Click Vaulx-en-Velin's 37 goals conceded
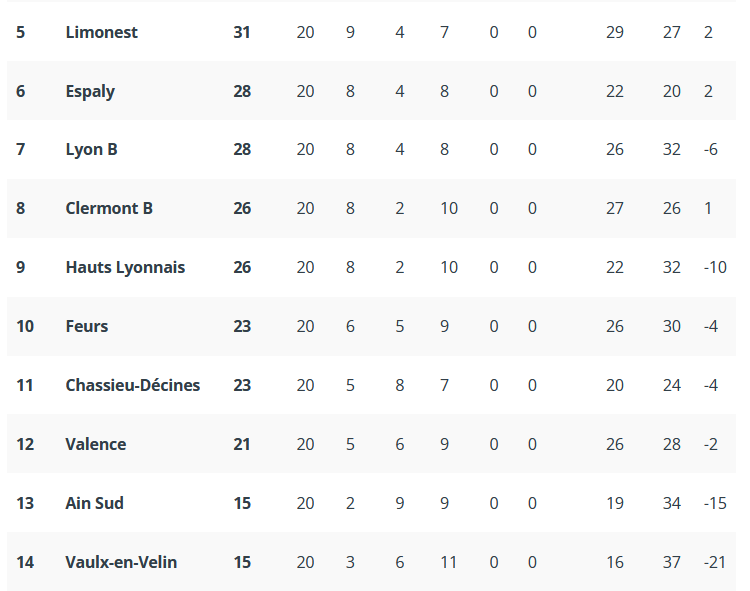The image size is (750, 591). [x=672, y=562]
